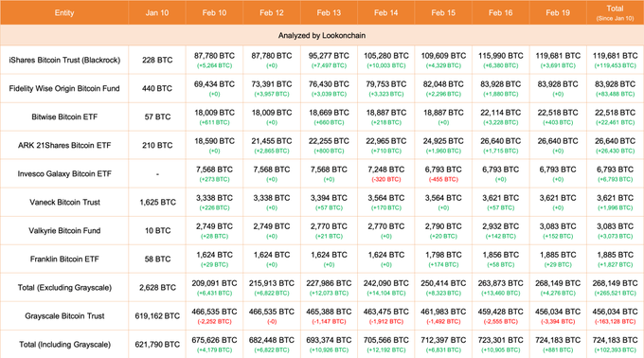Click the 228 BTC cell for iShares
Viewport: 644px width, 358px height.
click(x=157, y=60)
